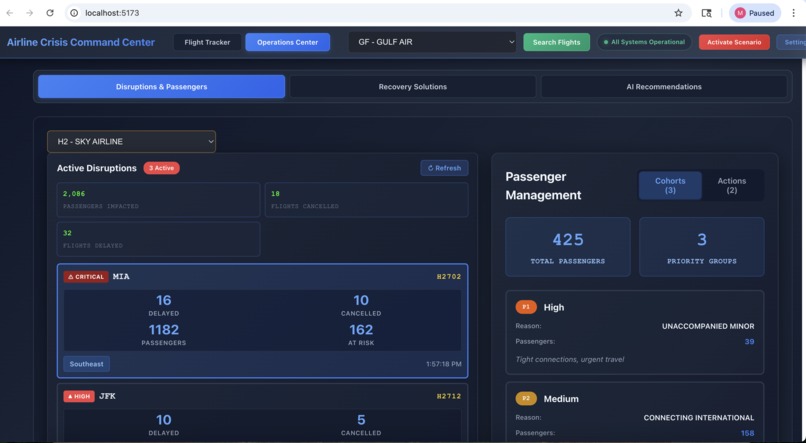Click flight number H2712
Image resolution: width=806 pixels, height=443 pixels.
[x=449, y=396]
